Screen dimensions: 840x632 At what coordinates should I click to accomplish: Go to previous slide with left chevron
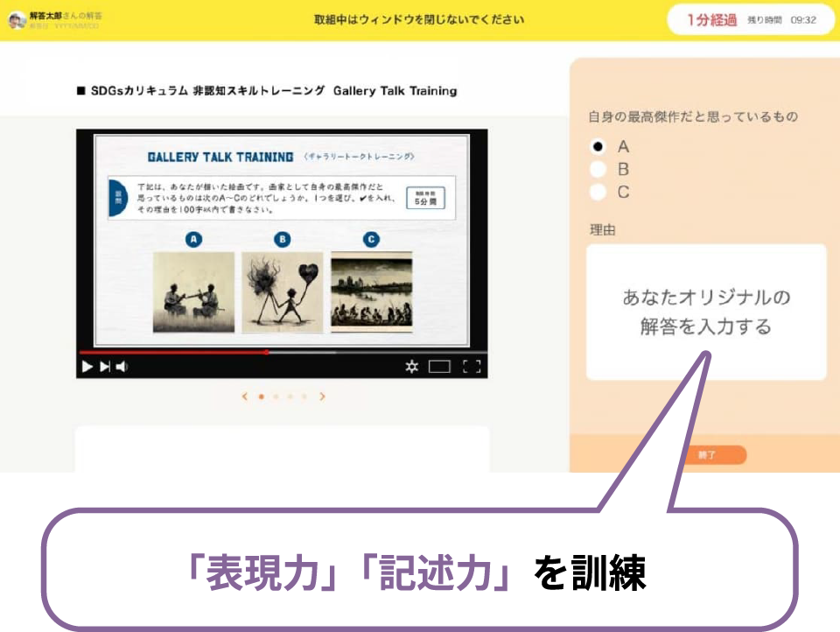click(x=245, y=397)
